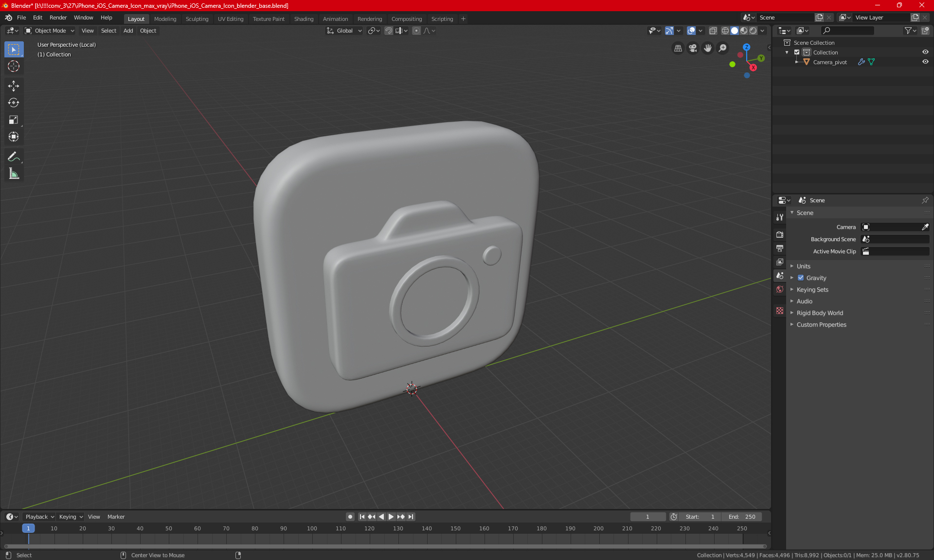The height and width of the screenshot is (560, 934).
Task: Open Render properties tab
Action: pos(780,234)
